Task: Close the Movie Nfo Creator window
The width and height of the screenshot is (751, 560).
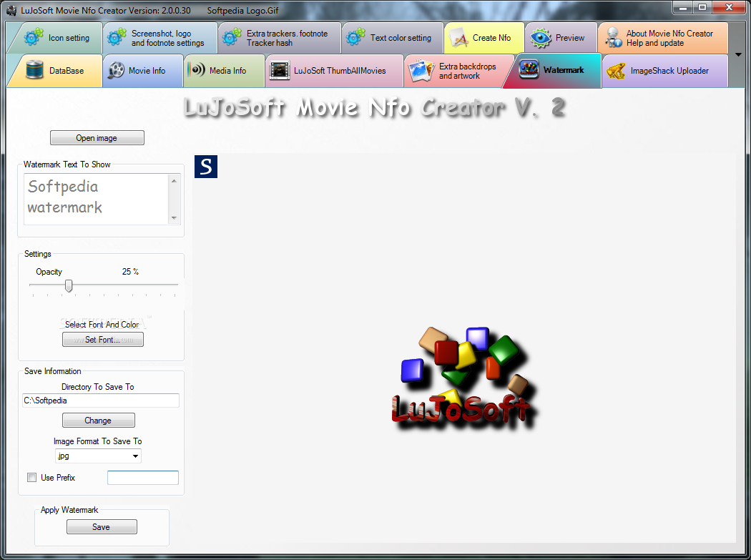Action: (729, 8)
